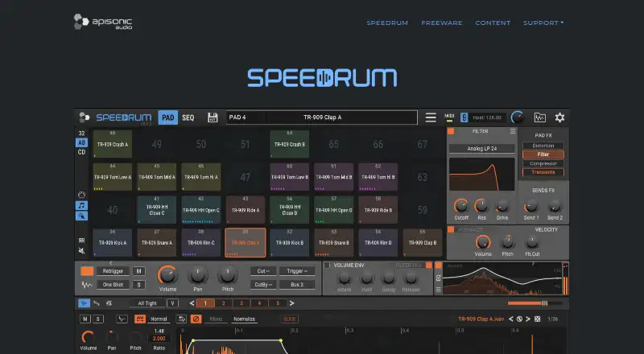Viewport: 644px width, 354px height.
Task: Select the stepped layers view icon
Action: (x=97, y=303)
